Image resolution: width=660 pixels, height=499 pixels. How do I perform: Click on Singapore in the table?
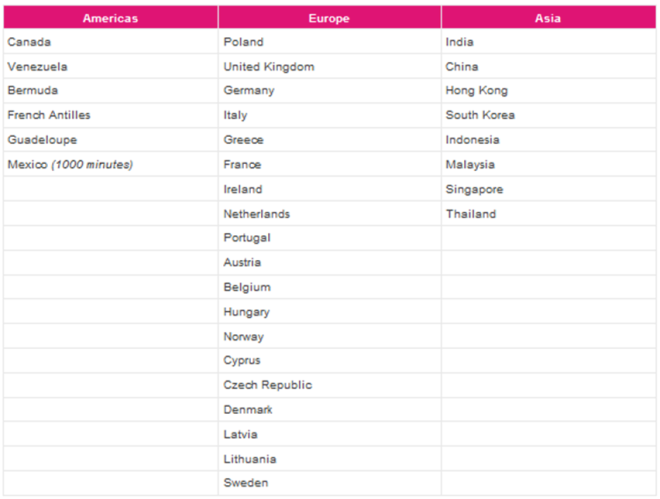coord(475,189)
